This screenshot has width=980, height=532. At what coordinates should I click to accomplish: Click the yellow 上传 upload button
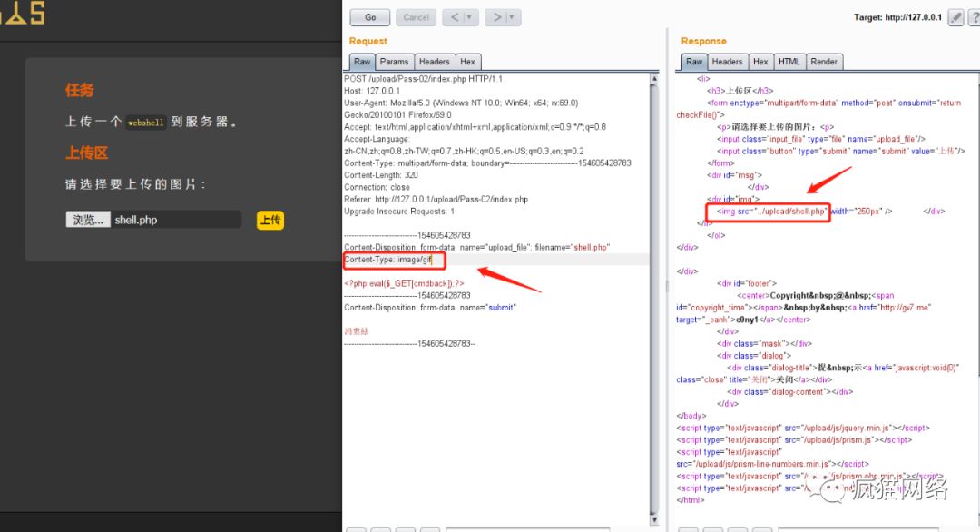(x=270, y=220)
